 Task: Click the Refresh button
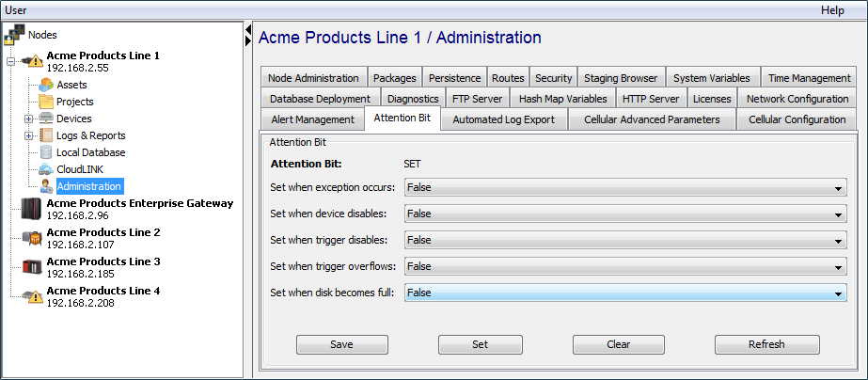tap(766, 344)
